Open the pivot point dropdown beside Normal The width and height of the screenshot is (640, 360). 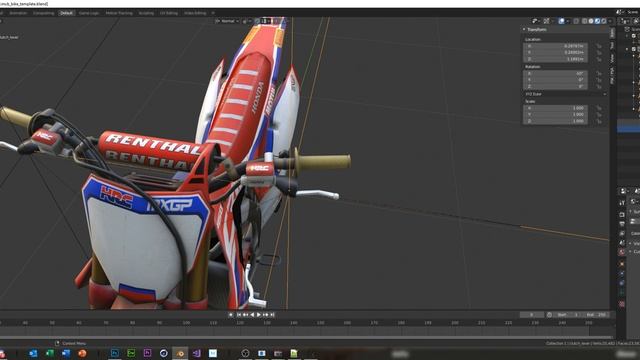(246, 21)
